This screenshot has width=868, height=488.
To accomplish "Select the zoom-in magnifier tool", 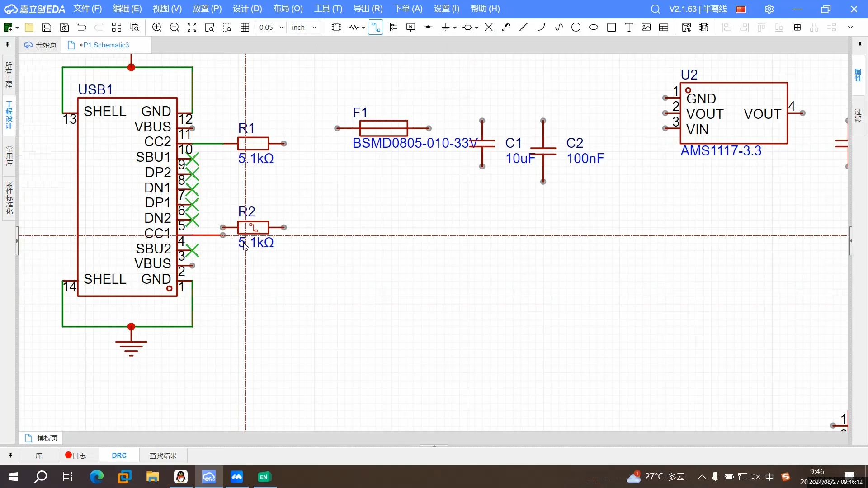I will 157,27.
